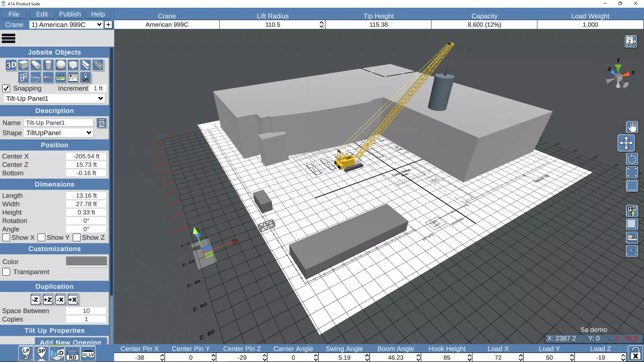Viewport: 644px width, 362px height.
Task: Check the Show Y option
Action: point(42,238)
